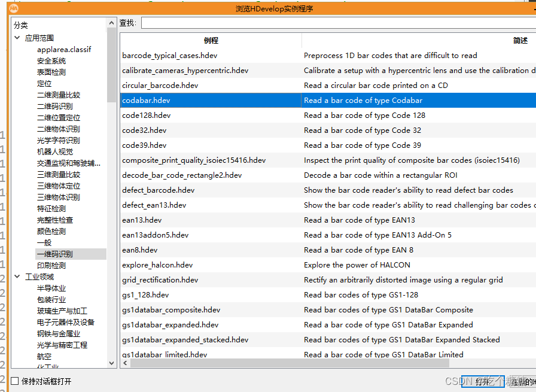
Task: Select 一般 category
Action: (44, 242)
